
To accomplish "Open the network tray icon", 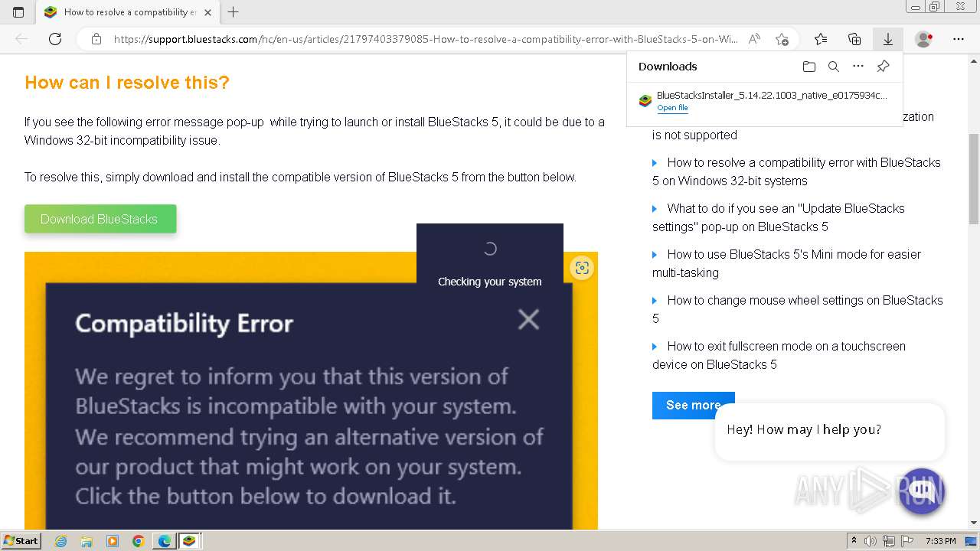I will click(x=889, y=541).
